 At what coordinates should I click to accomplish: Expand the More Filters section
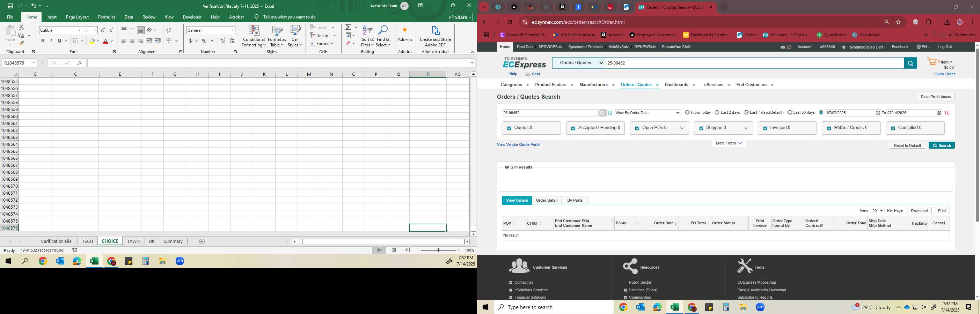point(729,143)
